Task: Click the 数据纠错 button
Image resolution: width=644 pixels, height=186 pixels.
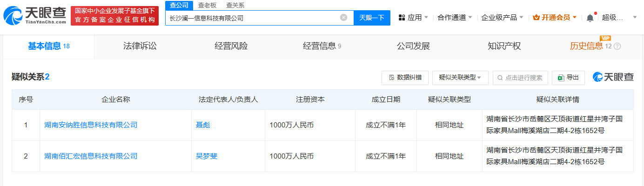Action: click(x=405, y=78)
